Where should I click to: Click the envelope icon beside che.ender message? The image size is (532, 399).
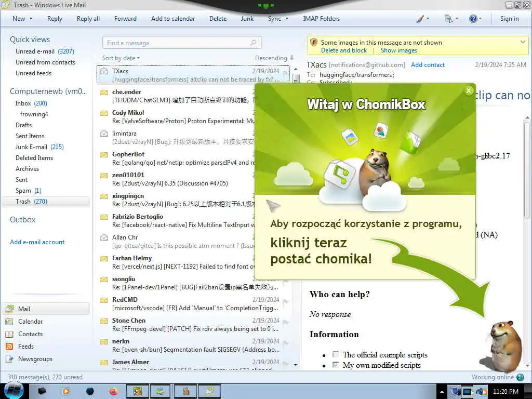[104, 92]
